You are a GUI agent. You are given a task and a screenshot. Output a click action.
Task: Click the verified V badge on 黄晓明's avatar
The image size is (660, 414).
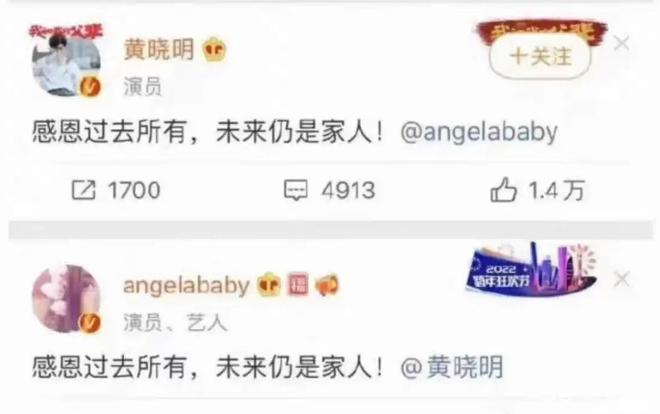tap(90, 87)
